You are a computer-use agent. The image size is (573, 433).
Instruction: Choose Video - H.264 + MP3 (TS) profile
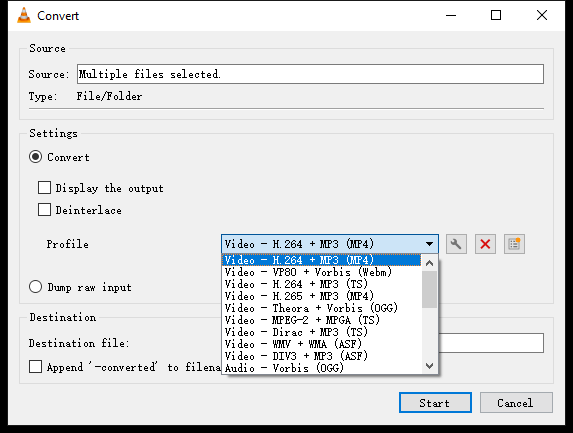(322, 284)
